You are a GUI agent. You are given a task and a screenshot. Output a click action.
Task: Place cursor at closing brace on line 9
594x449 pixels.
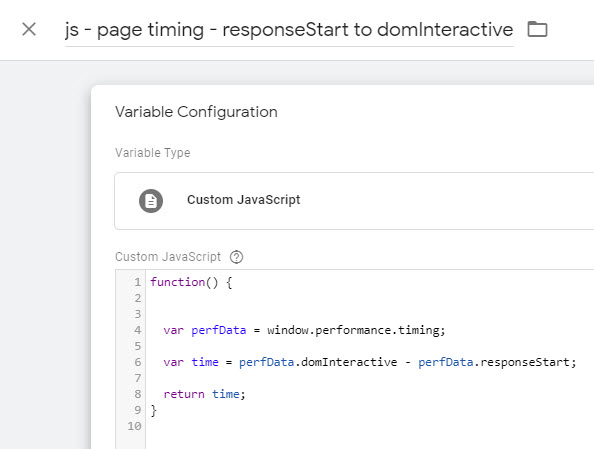click(x=153, y=410)
